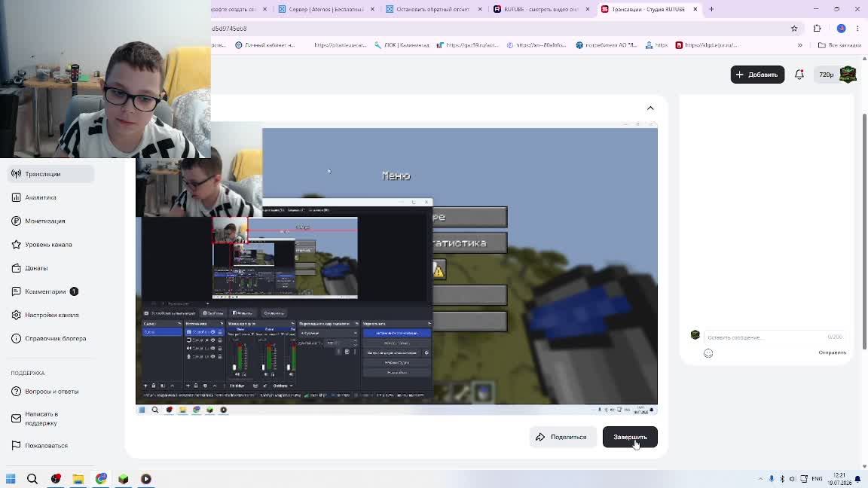
Task: Open the потребителя АО bookmark
Action: [607, 45]
